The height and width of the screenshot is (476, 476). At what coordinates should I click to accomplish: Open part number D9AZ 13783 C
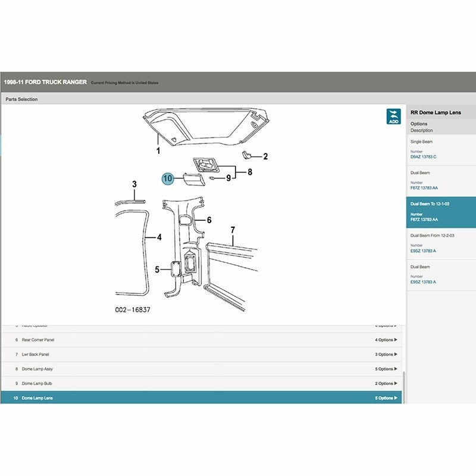pyautogui.click(x=423, y=156)
